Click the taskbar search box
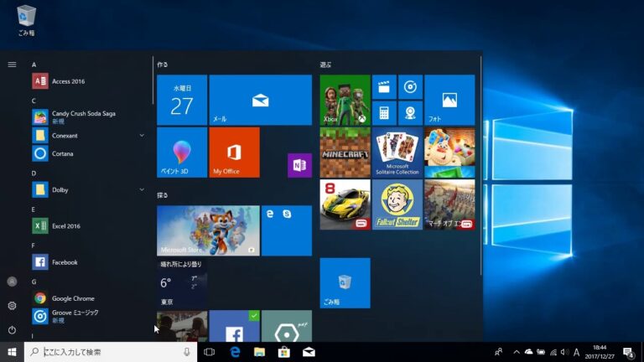Screen dimensions: 644x362 click(x=111, y=352)
